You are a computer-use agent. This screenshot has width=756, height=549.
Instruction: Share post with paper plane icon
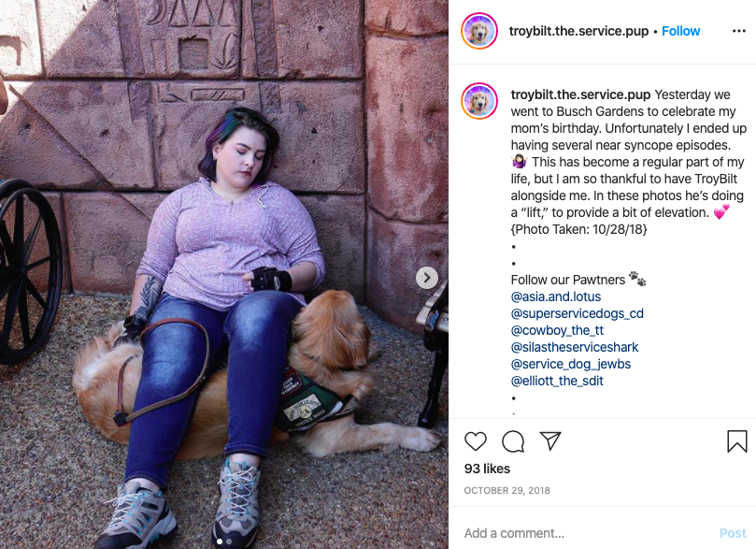550,441
